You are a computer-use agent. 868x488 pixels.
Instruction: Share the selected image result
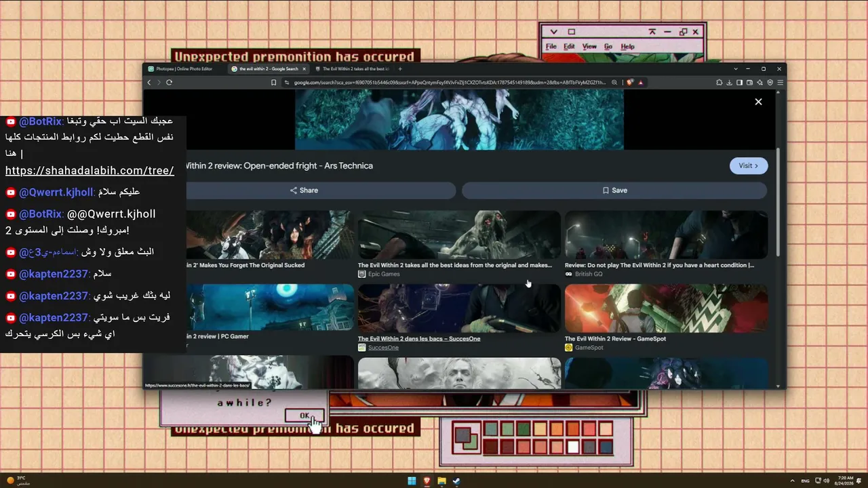pyautogui.click(x=304, y=190)
